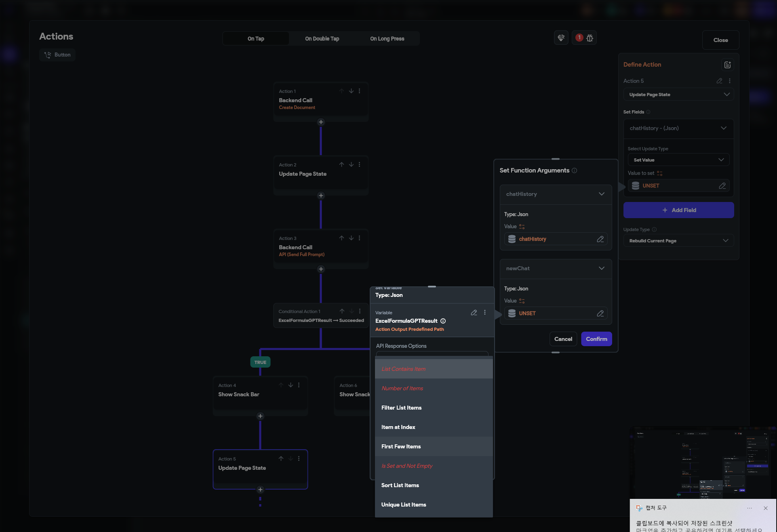
Task: Open more options in the capture tool notification
Action: [750, 508]
